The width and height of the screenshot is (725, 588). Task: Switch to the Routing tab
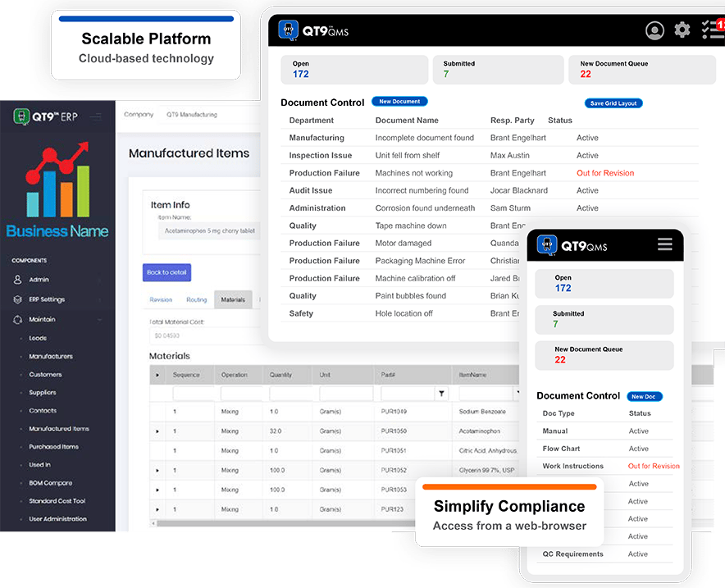pyautogui.click(x=197, y=299)
